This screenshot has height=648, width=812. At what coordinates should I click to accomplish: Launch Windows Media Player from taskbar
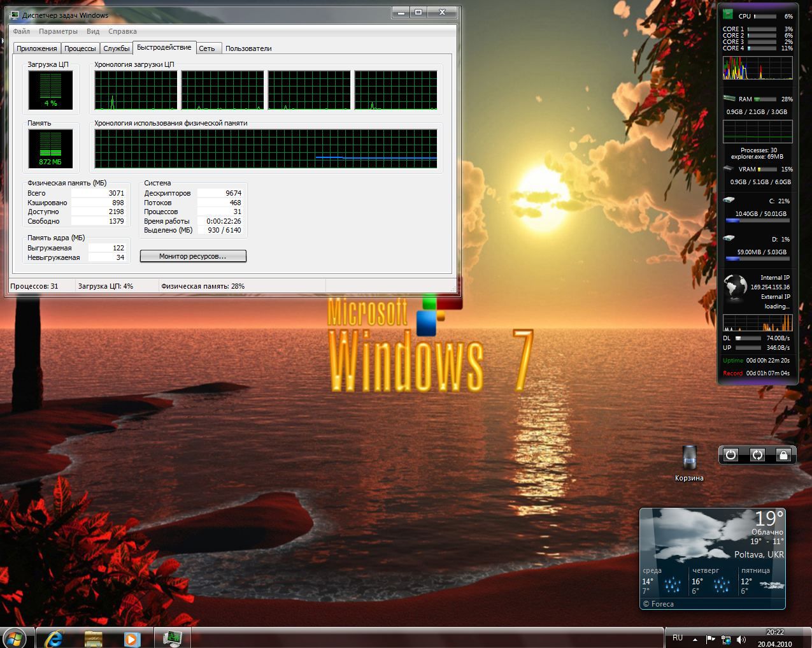tap(131, 638)
